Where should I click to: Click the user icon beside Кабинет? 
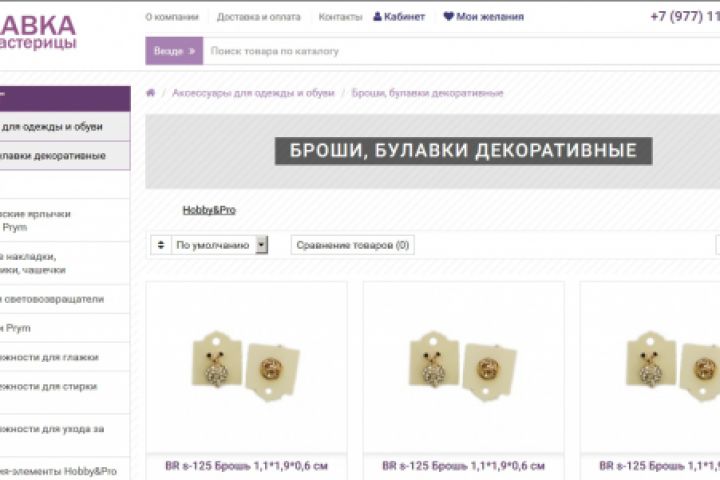(377, 17)
